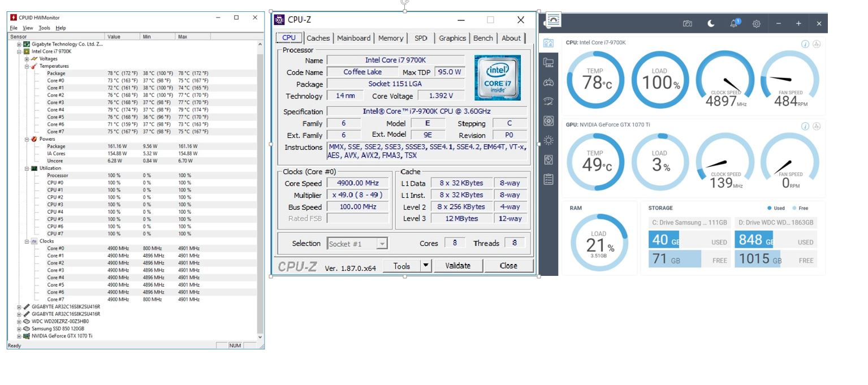Switch to the SPD tab in CPU-Z

(x=421, y=38)
